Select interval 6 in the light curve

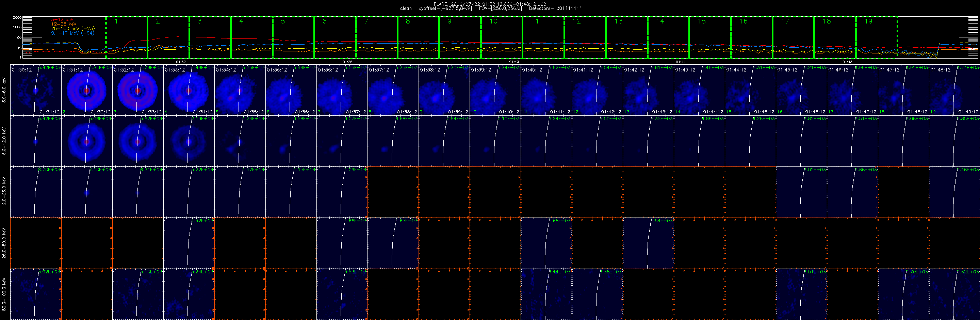click(x=335, y=38)
